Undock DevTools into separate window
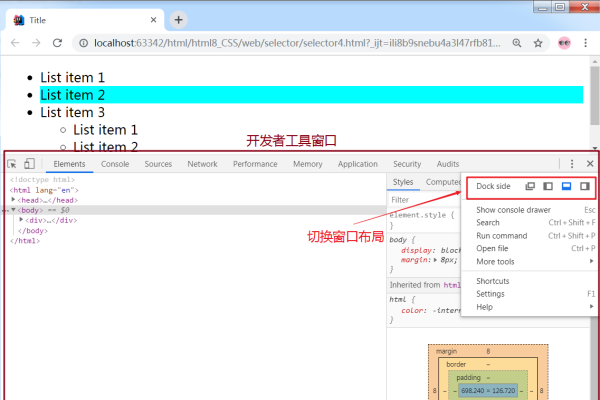Viewport: 600px width, 400px height. [x=530, y=187]
